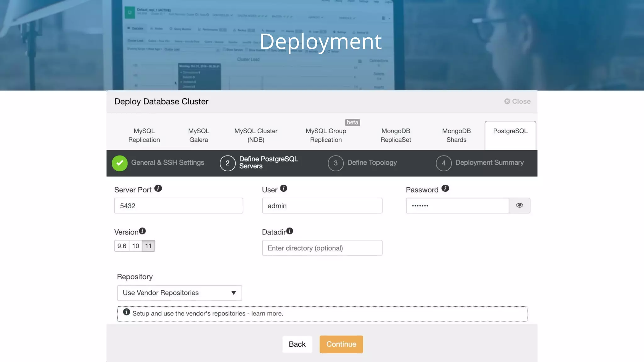Click the Back button
This screenshot has height=362, width=644.
pyautogui.click(x=297, y=344)
